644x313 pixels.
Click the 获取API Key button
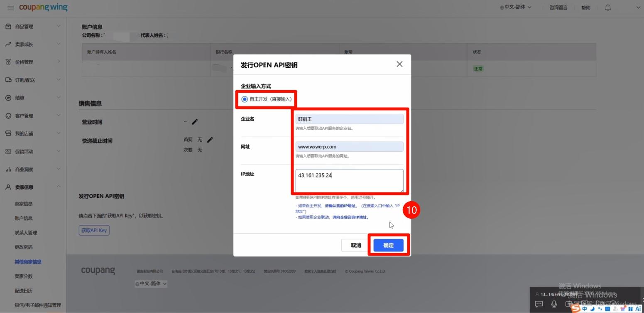94,230
